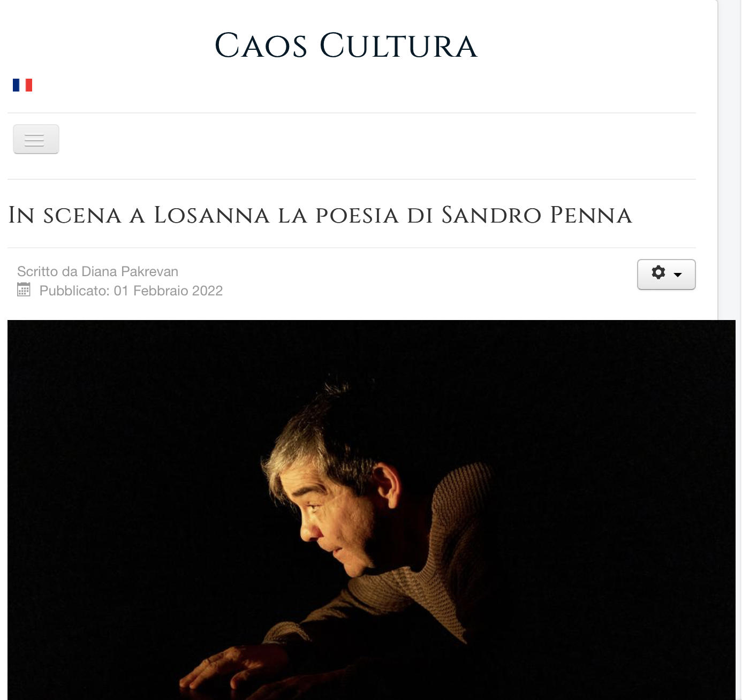Image resolution: width=742 pixels, height=700 pixels.
Task: Click the author name Diana Pakrevan
Action: point(130,271)
